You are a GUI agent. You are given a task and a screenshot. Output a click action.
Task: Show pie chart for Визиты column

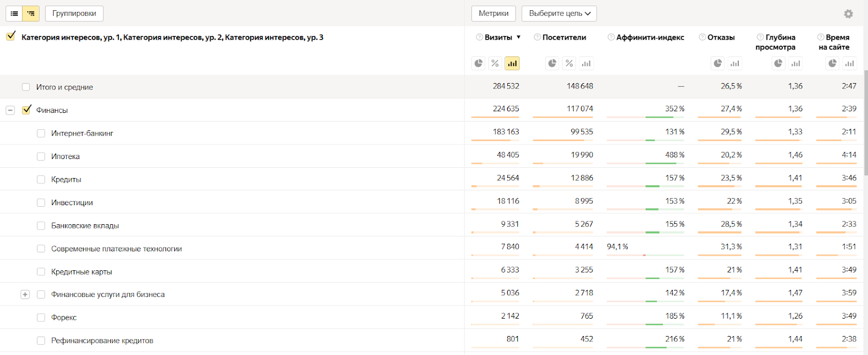pyautogui.click(x=478, y=64)
